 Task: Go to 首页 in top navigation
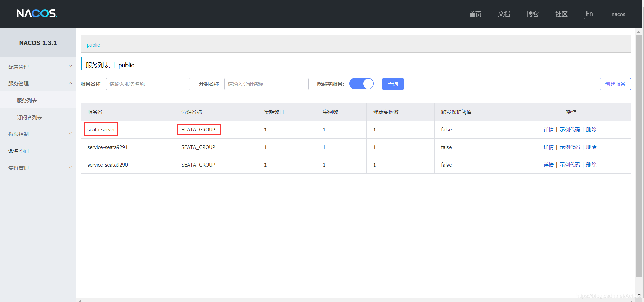[475, 14]
